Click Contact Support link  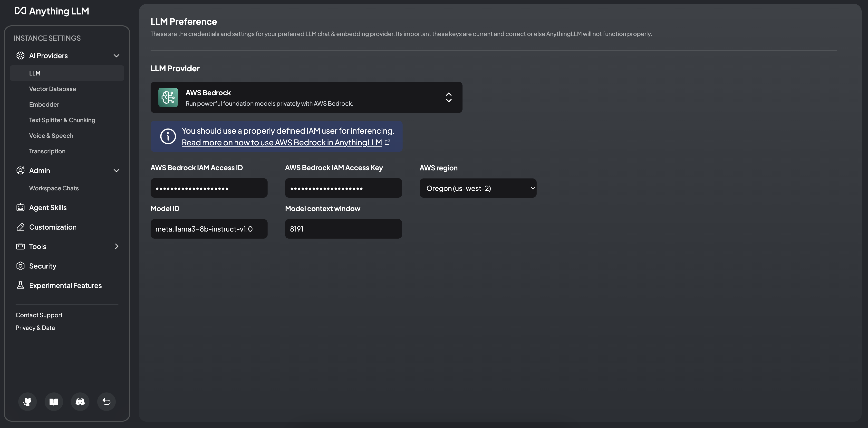pos(39,315)
